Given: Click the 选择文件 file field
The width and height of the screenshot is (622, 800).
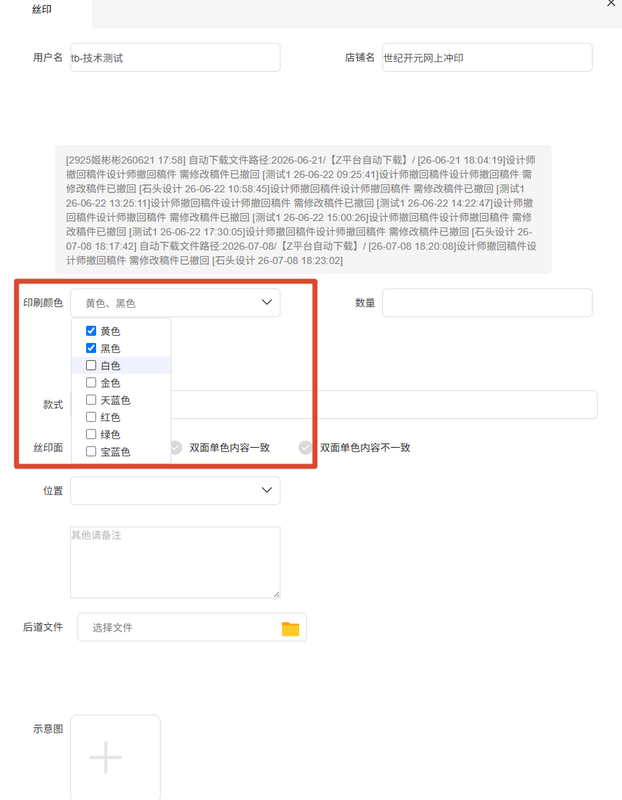Looking at the screenshot, I should tap(192, 628).
